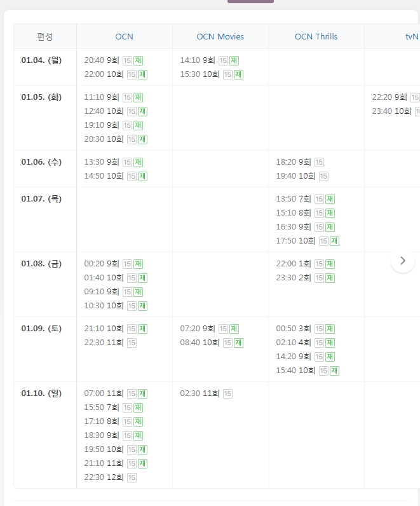
Task: Select the 01.08. (금) date row
Action: [x=41, y=264]
